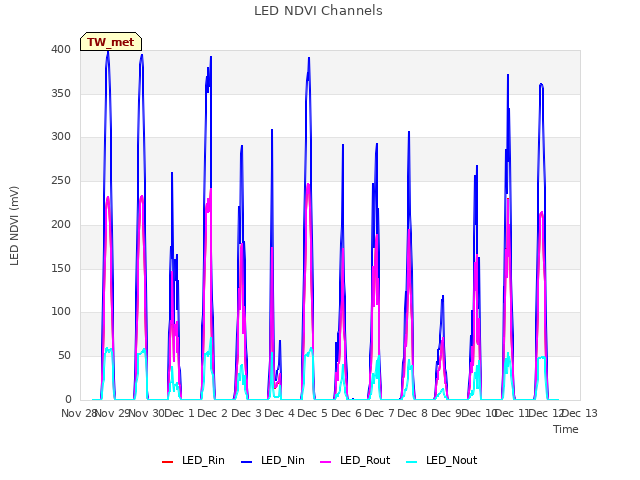The image size is (640, 480).
Task: Click the 'Dec 7' x-axis tick label
Action: (379, 413)
